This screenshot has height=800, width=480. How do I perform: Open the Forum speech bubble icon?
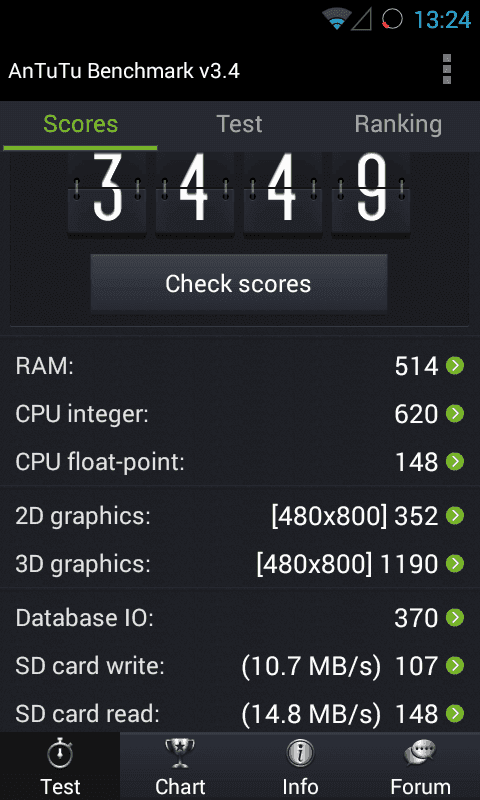[420, 754]
